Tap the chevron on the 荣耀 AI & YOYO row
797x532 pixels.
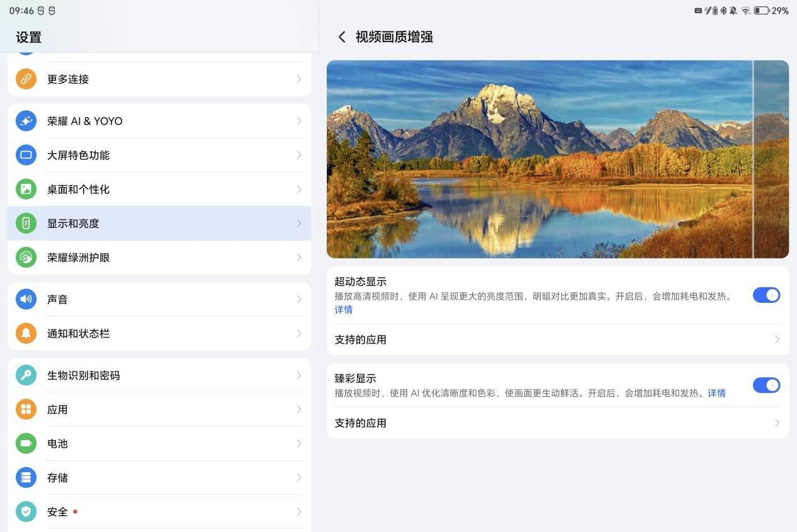pyautogui.click(x=299, y=121)
